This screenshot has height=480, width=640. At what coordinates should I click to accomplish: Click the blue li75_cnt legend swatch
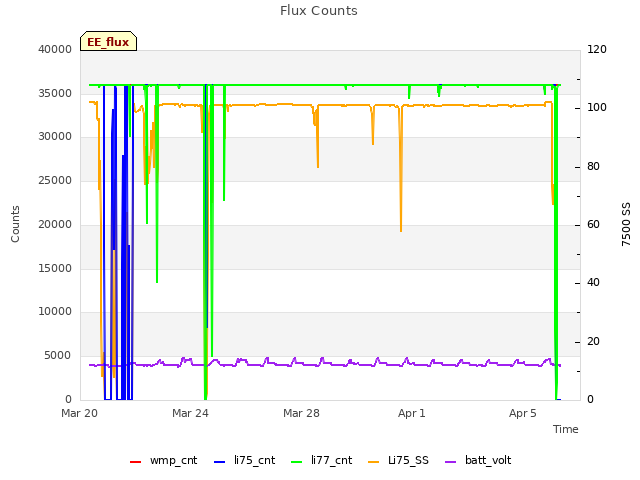coord(219,462)
